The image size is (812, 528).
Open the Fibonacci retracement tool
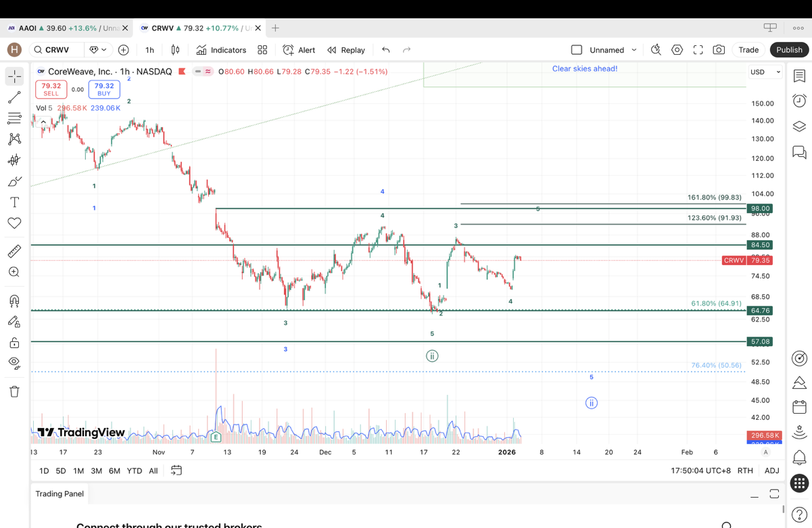tap(14, 118)
